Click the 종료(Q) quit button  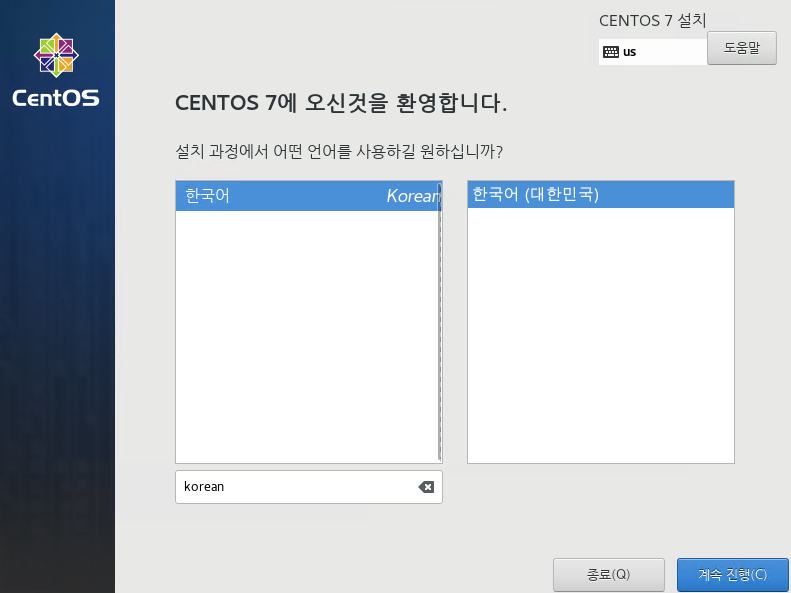coord(608,574)
